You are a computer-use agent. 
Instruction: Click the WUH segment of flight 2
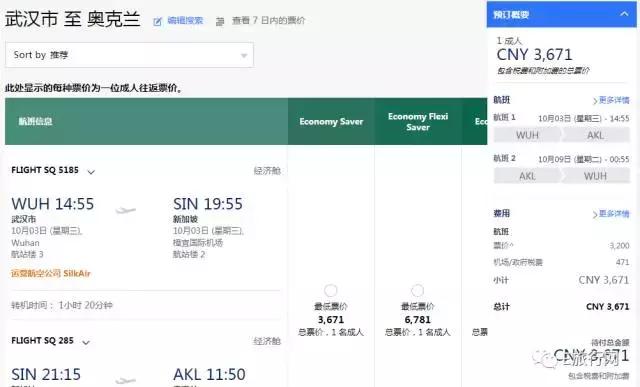[x=596, y=176]
